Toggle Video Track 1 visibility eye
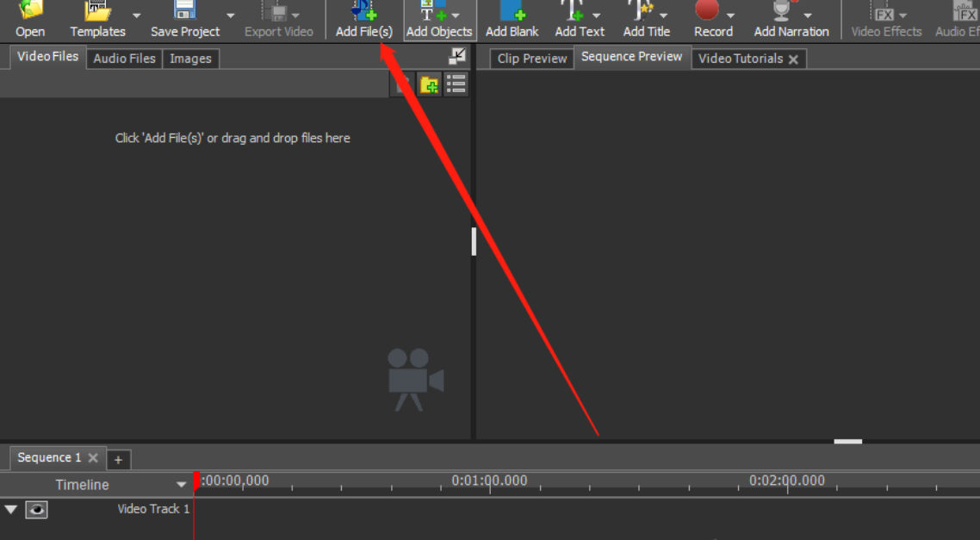 pyautogui.click(x=36, y=510)
